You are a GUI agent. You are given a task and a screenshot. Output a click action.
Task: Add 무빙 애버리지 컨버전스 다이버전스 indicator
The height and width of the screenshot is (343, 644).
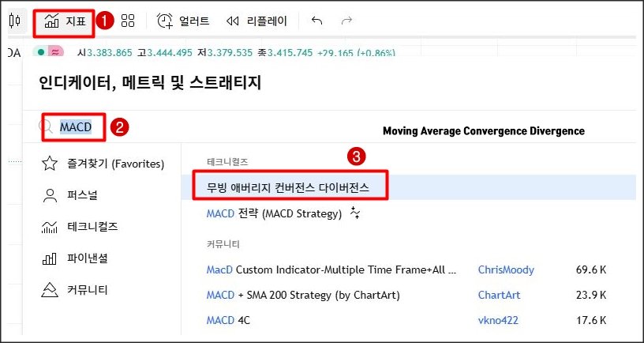tap(409, 188)
